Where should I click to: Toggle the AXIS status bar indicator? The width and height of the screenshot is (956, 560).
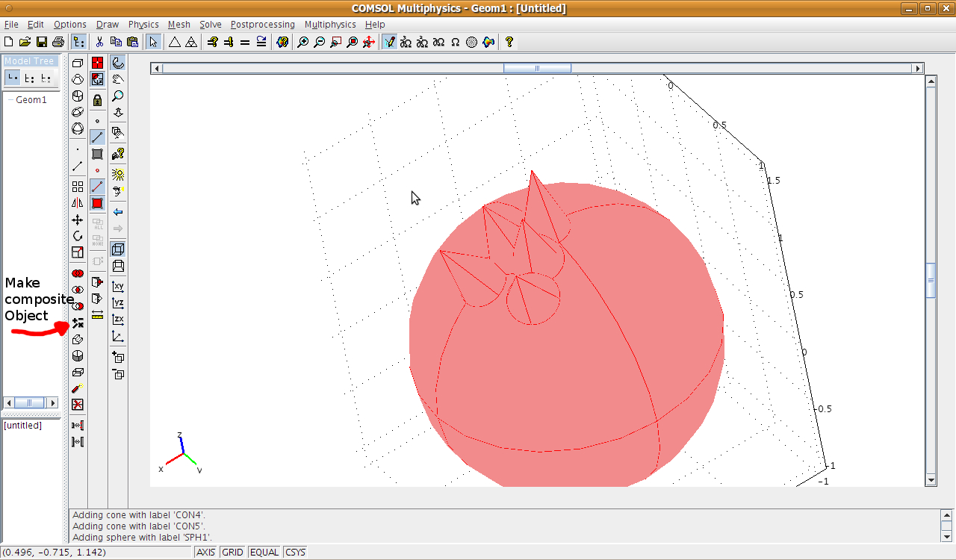205,553
